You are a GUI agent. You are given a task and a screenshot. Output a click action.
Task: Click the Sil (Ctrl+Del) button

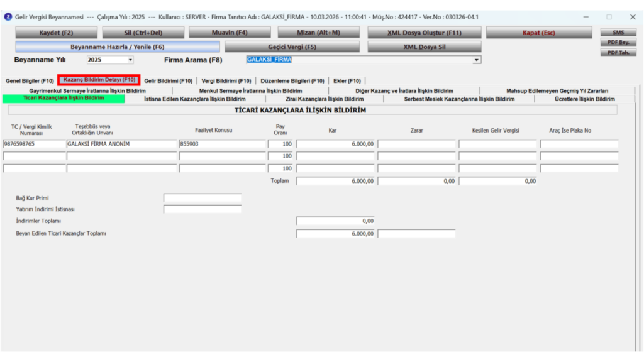pos(143,33)
